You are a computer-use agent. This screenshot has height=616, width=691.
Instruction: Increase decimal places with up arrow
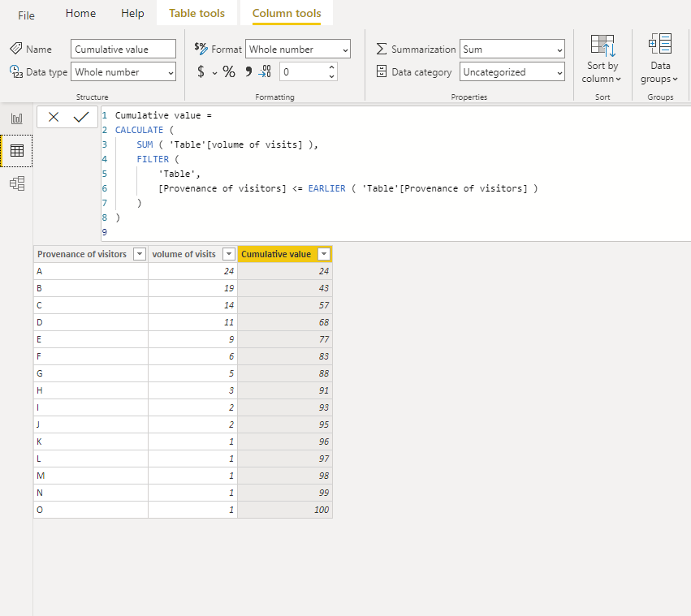332,67
